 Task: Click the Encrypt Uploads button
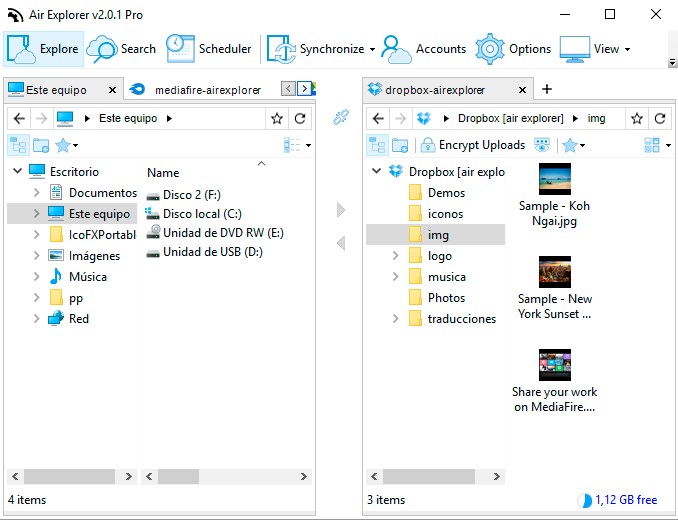[x=472, y=145]
